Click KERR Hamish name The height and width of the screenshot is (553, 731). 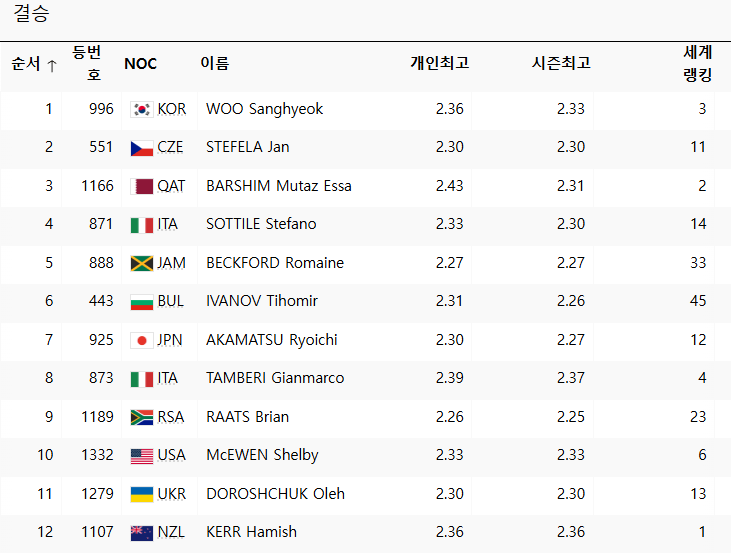point(251,532)
